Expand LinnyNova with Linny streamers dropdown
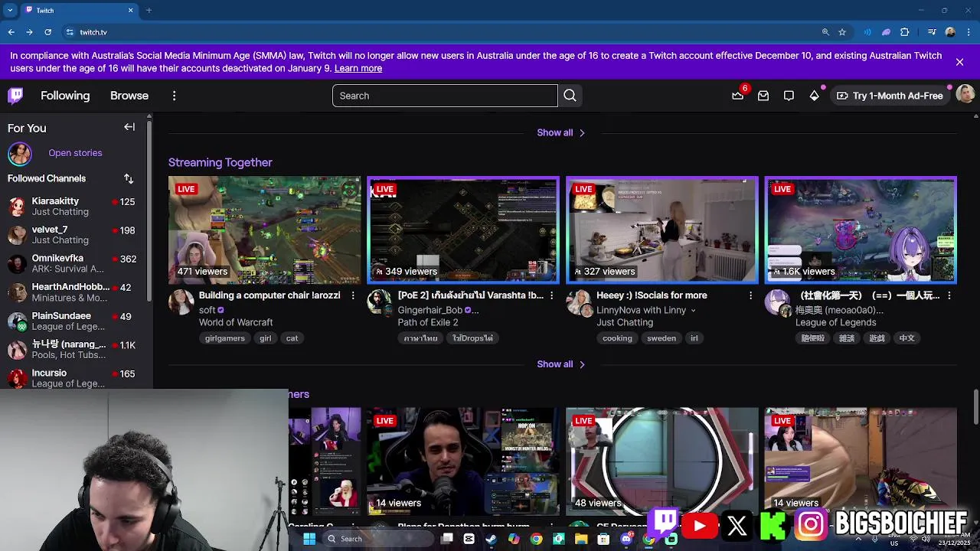Viewport: 980px width, 551px height. 694,311
